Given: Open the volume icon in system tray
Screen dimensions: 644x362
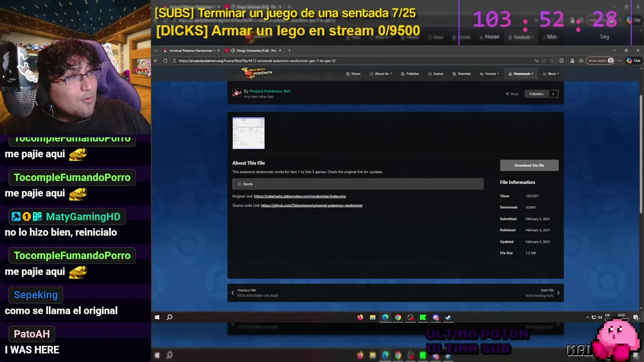Looking at the screenshot, I should [x=600, y=317].
